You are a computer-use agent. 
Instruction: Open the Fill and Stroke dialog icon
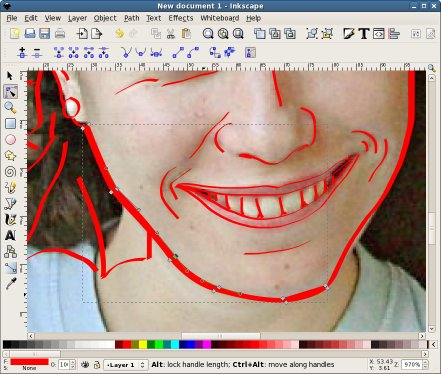349,34
